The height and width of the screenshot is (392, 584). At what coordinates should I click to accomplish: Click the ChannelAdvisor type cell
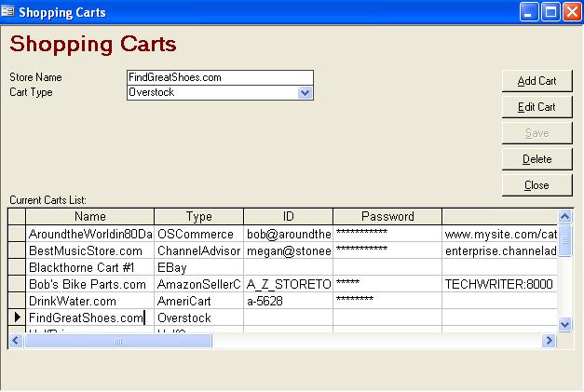click(199, 250)
